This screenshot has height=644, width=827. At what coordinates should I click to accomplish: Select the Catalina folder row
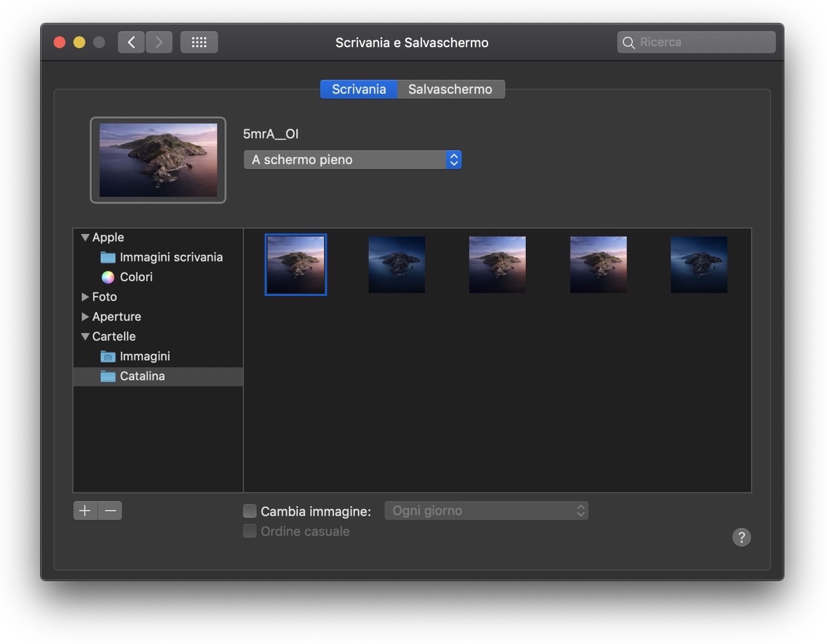[x=158, y=376]
